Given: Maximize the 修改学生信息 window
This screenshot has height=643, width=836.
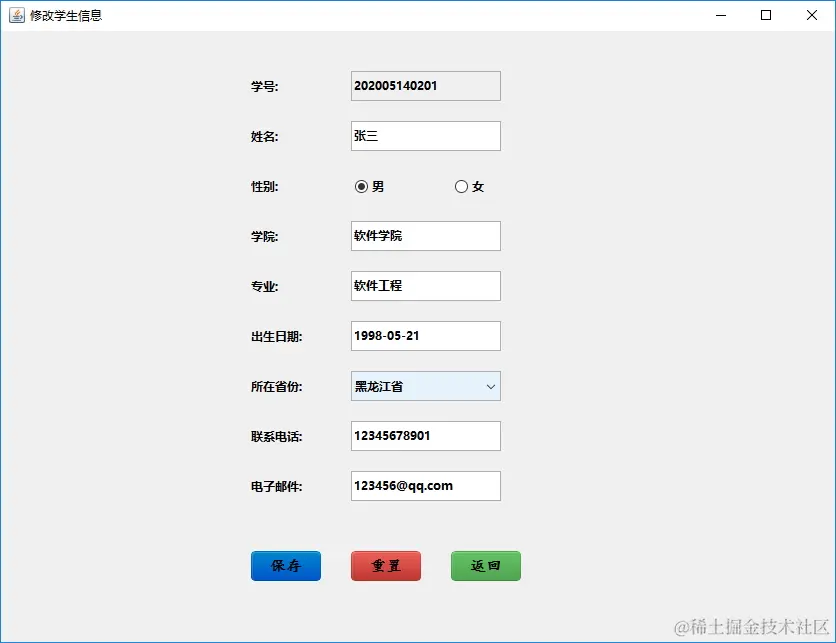Looking at the screenshot, I should point(766,15).
